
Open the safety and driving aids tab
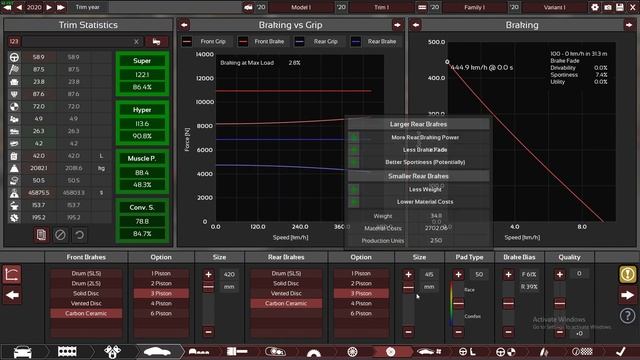pos(505,351)
